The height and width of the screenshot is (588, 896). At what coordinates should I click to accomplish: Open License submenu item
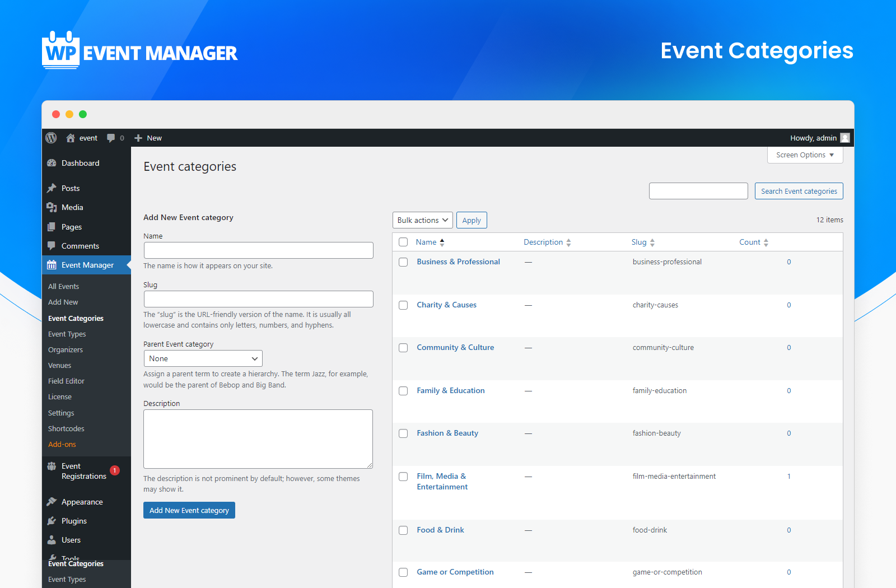coord(59,396)
